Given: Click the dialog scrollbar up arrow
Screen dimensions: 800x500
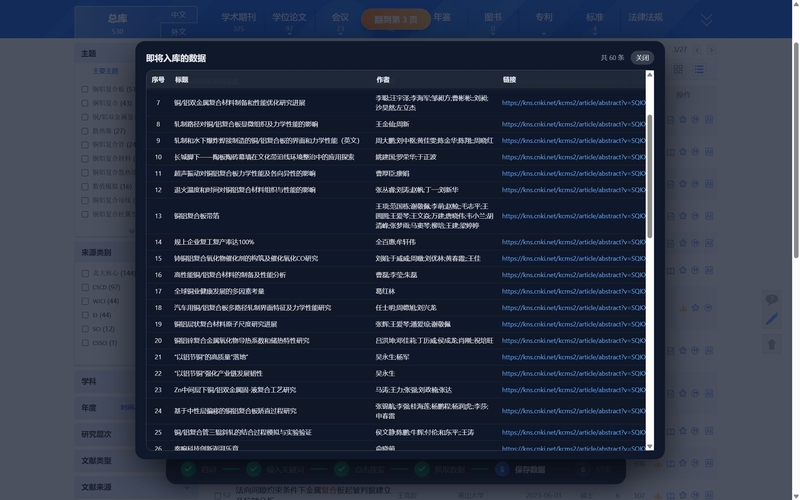Looking at the screenshot, I should point(649,75).
